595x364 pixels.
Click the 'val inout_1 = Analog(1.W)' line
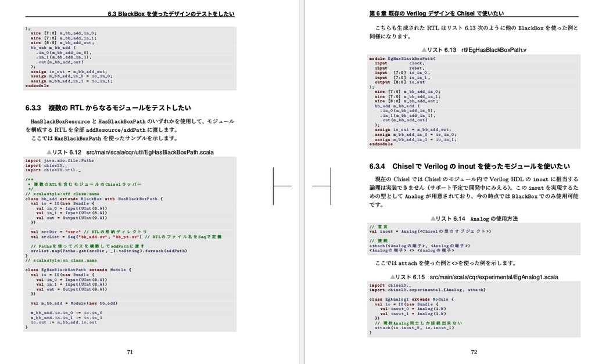tap(413, 314)
